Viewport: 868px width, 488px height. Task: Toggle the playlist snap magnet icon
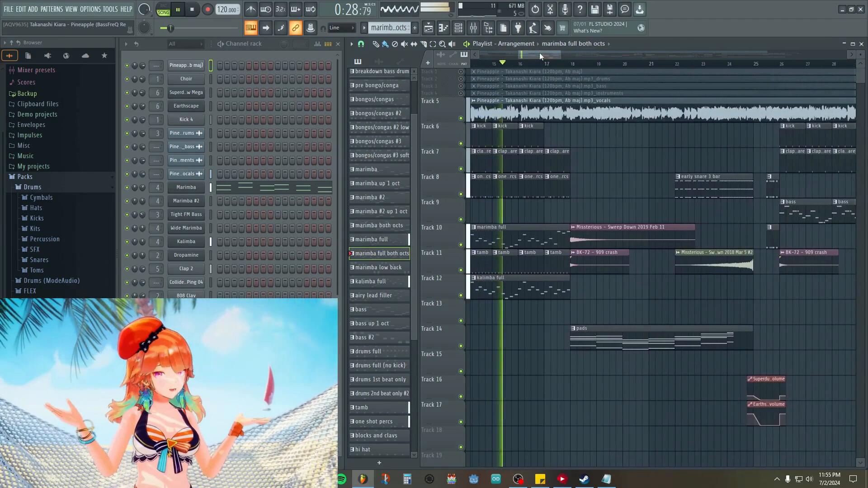click(361, 44)
